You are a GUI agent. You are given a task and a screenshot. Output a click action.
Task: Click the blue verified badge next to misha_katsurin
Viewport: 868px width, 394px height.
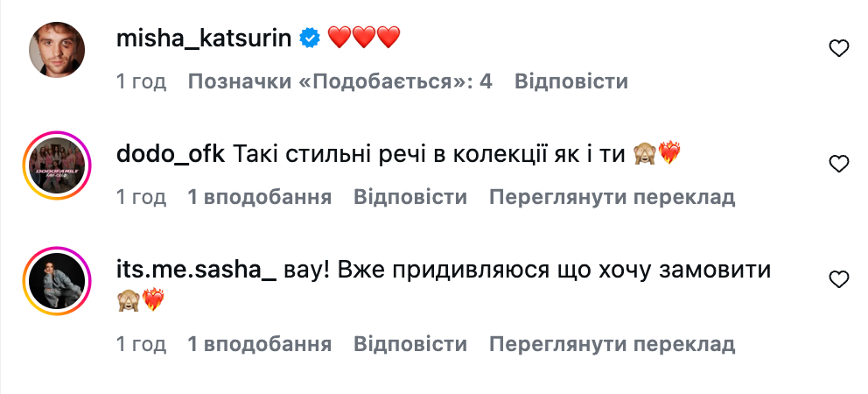[309, 38]
